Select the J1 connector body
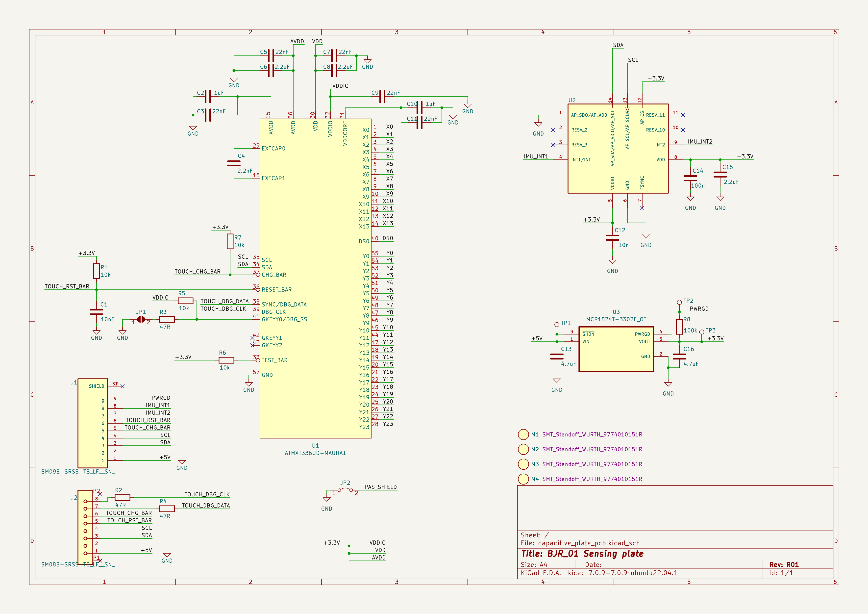Screen dimensions: 868x614 pos(93,423)
